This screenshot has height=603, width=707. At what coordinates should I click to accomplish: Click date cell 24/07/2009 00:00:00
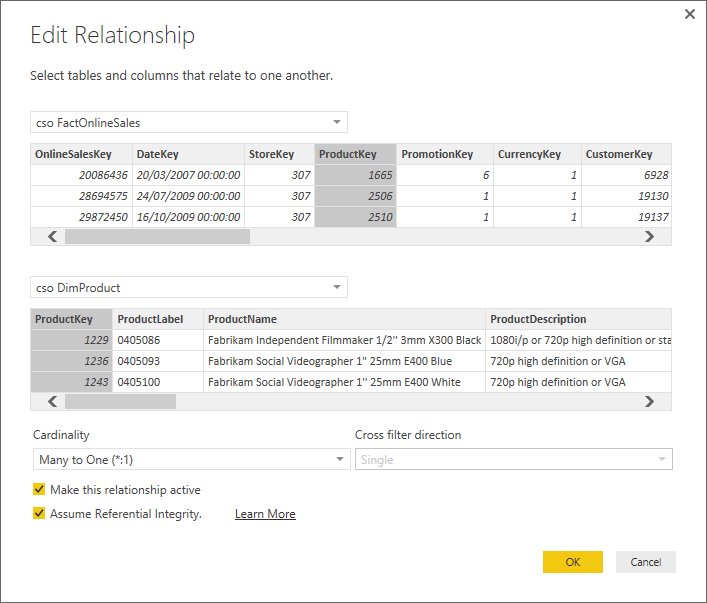188,196
